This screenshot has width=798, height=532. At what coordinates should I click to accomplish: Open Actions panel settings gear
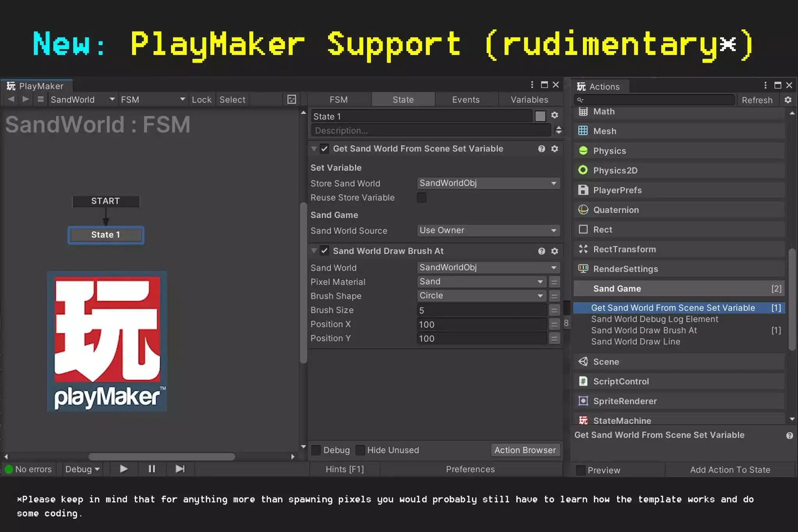[788, 100]
